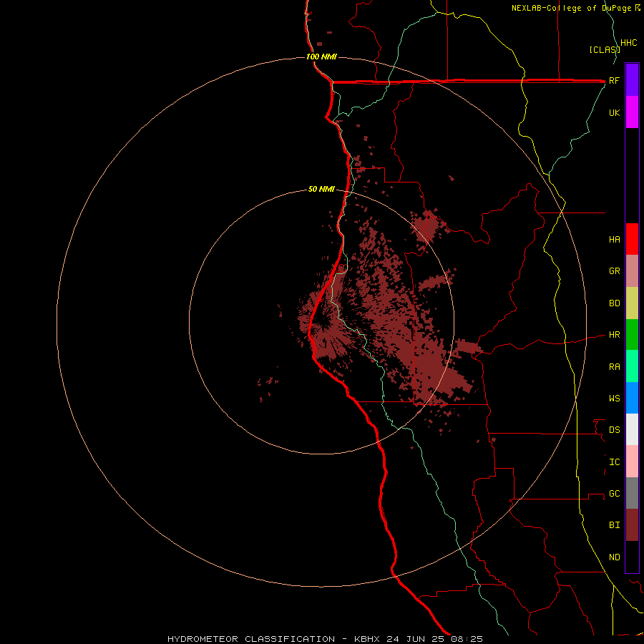644x644 pixels.
Task: Click the DS white legend swatch
Action: tap(632, 429)
